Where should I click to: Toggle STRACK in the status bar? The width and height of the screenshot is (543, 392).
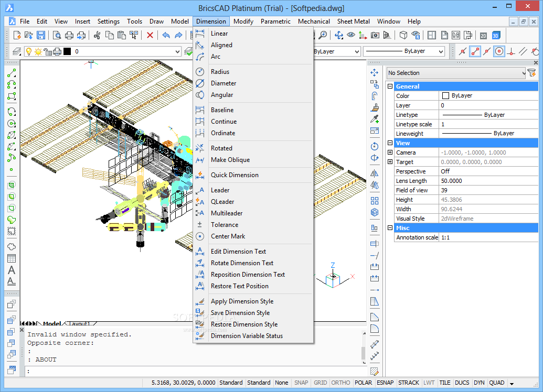pos(409,383)
